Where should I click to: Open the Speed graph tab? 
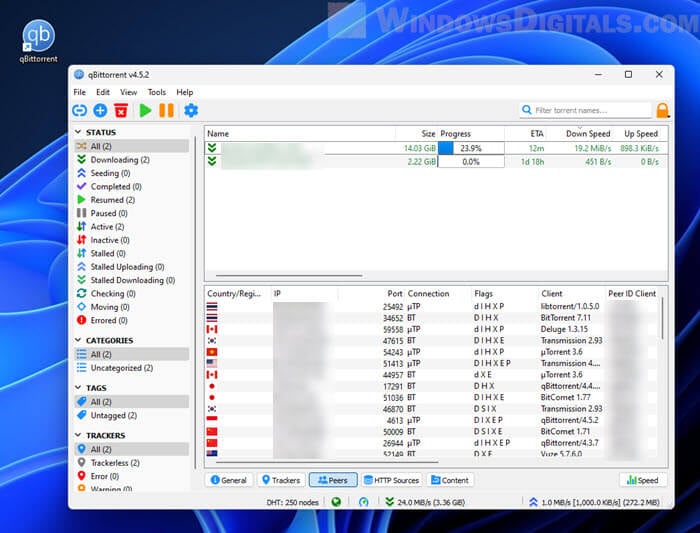coord(643,480)
